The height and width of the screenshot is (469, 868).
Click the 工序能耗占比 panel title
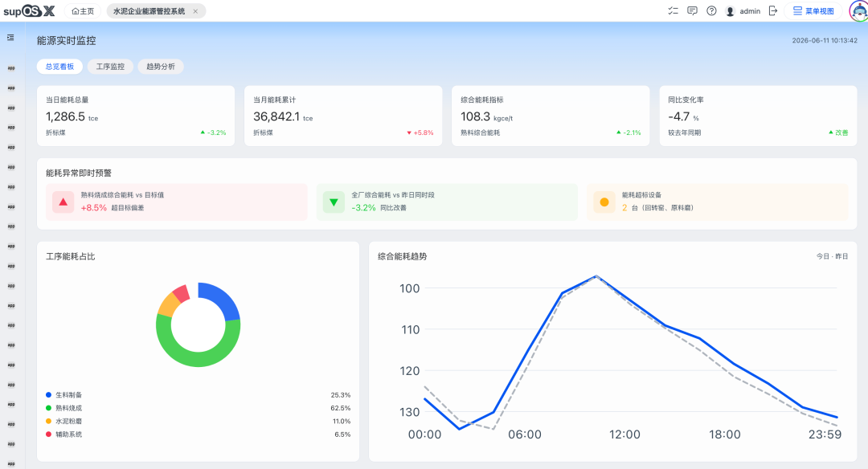(x=70, y=257)
